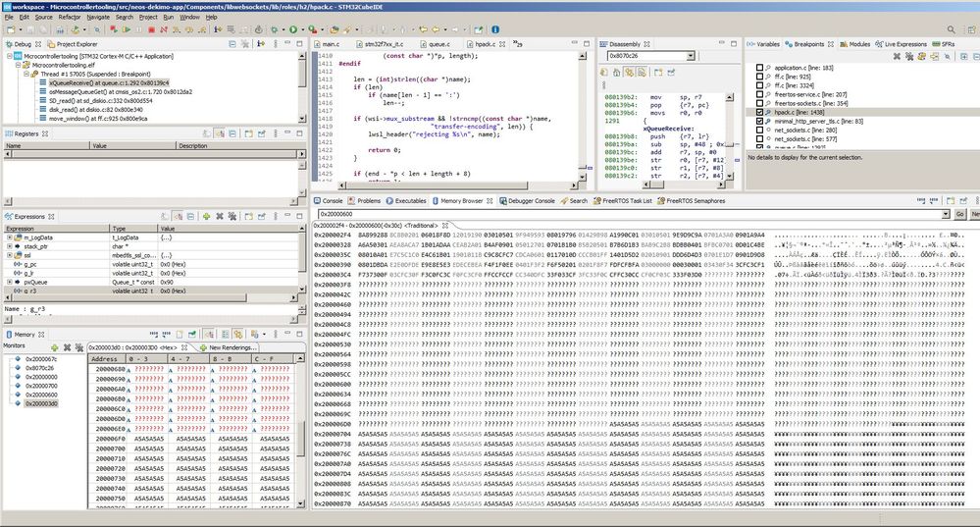Open the File menu
This screenshot has height=527, width=980.
click(9, 17)
